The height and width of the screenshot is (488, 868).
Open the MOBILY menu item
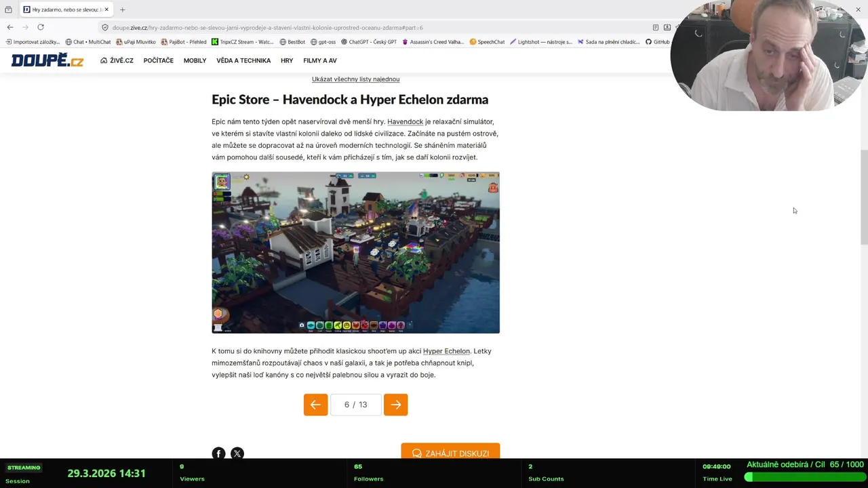pos(195,60)
